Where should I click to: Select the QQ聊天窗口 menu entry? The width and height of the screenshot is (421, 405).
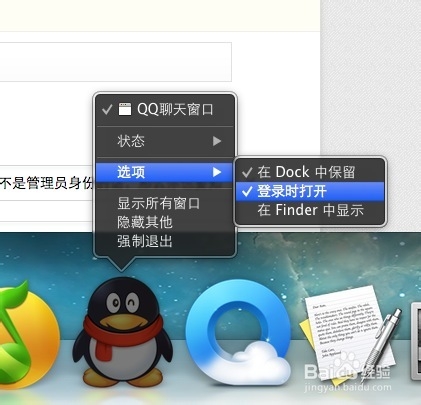coord(166,109)
